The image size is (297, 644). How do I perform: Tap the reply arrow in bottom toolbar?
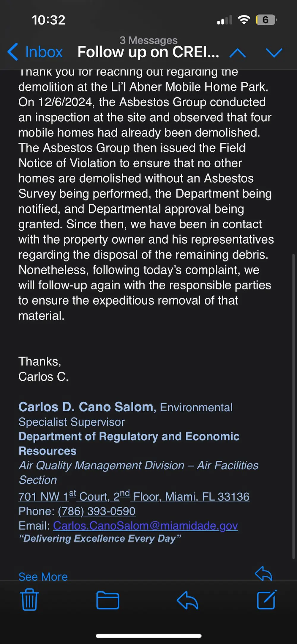[187, 600]
